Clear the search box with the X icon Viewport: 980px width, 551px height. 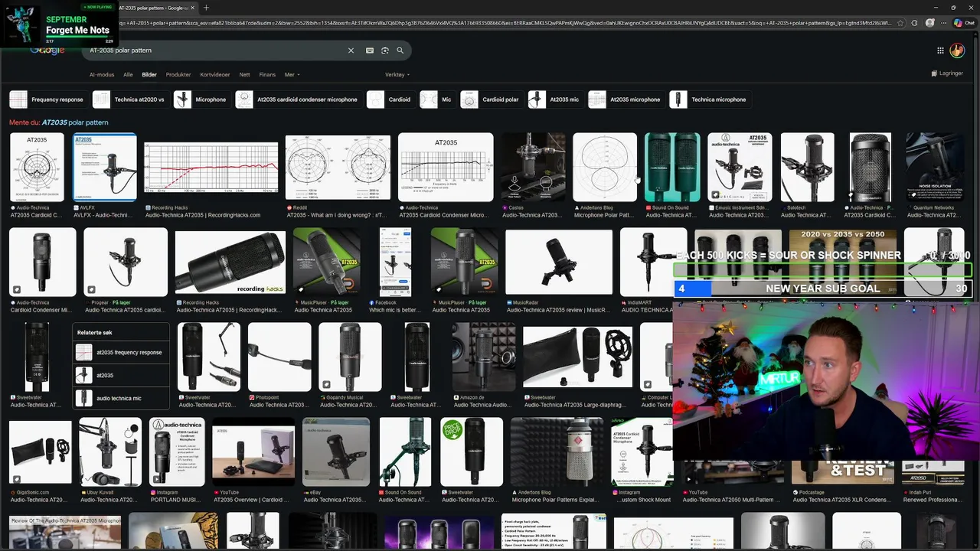coord(351,51)
